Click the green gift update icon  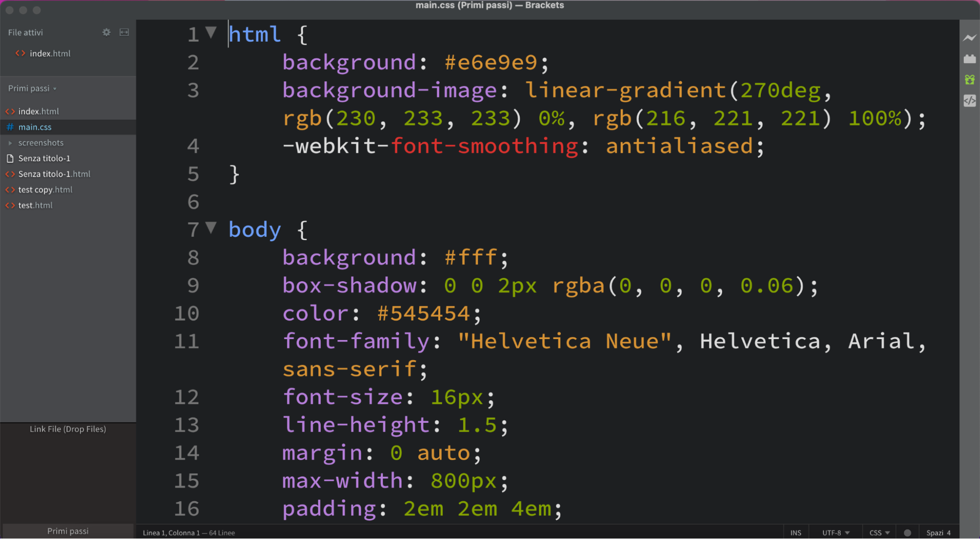969,79
